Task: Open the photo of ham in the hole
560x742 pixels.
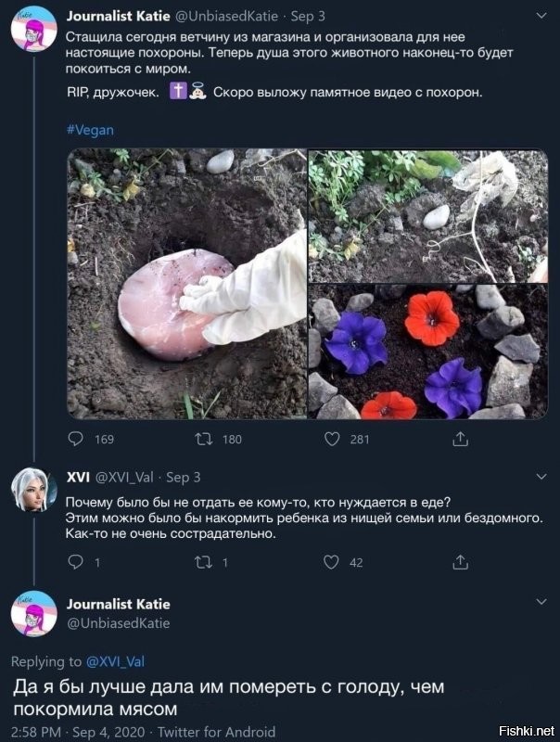Action: point(187,284)
